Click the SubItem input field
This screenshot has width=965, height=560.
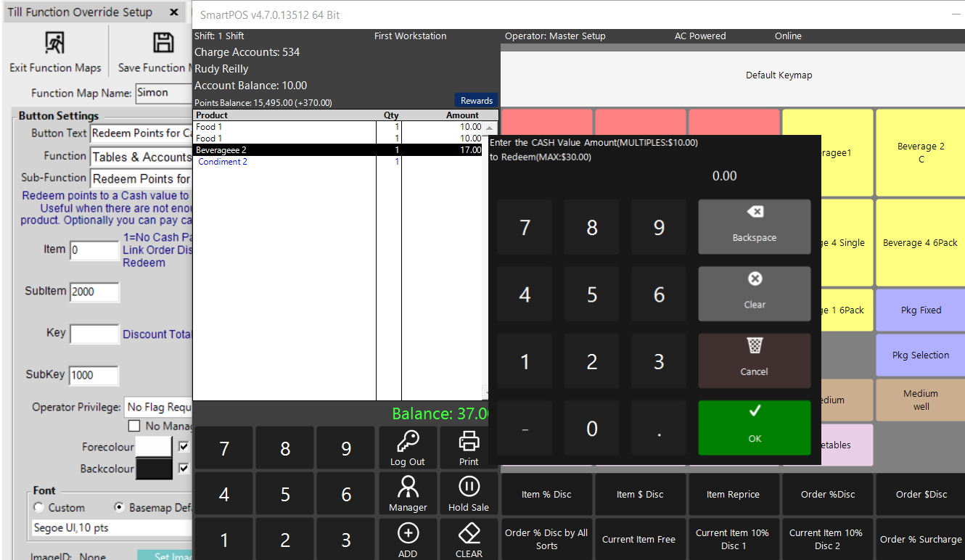click(x=94, y=292)
